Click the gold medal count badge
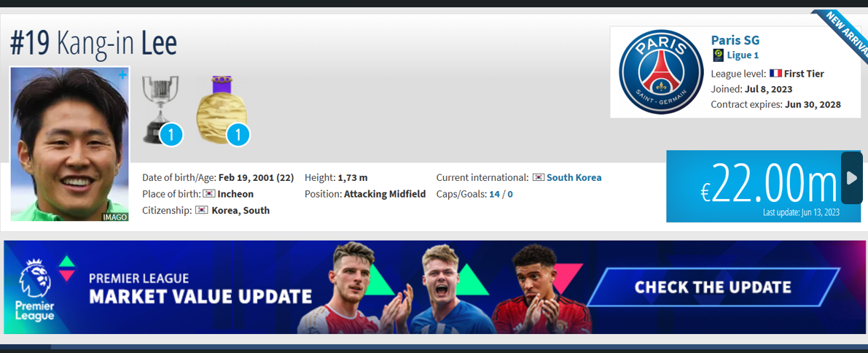 tap(238, 135)
